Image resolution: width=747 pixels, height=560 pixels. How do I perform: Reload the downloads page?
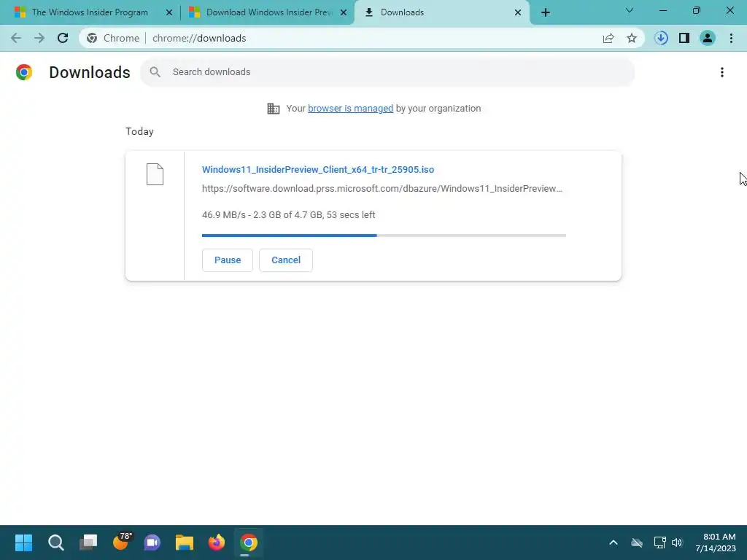tap(63, 38)
